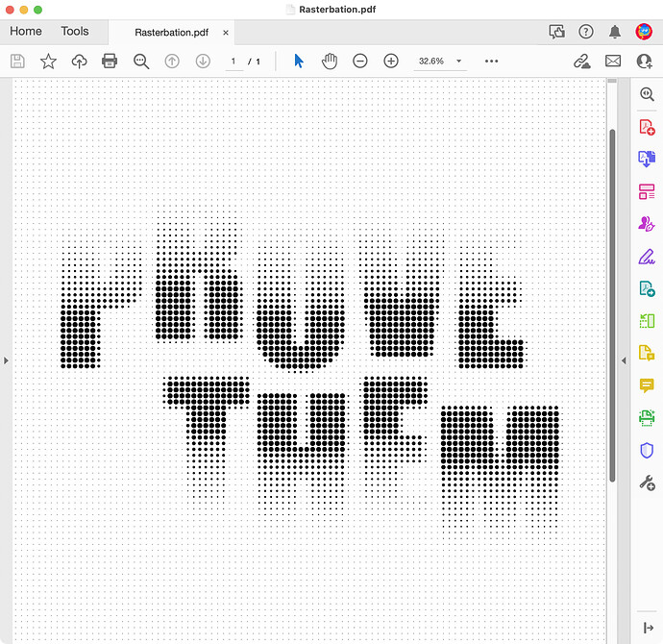The image size is (663, 644).
Task: Open Fill & Sign pen tool
Action: [647, 257]
